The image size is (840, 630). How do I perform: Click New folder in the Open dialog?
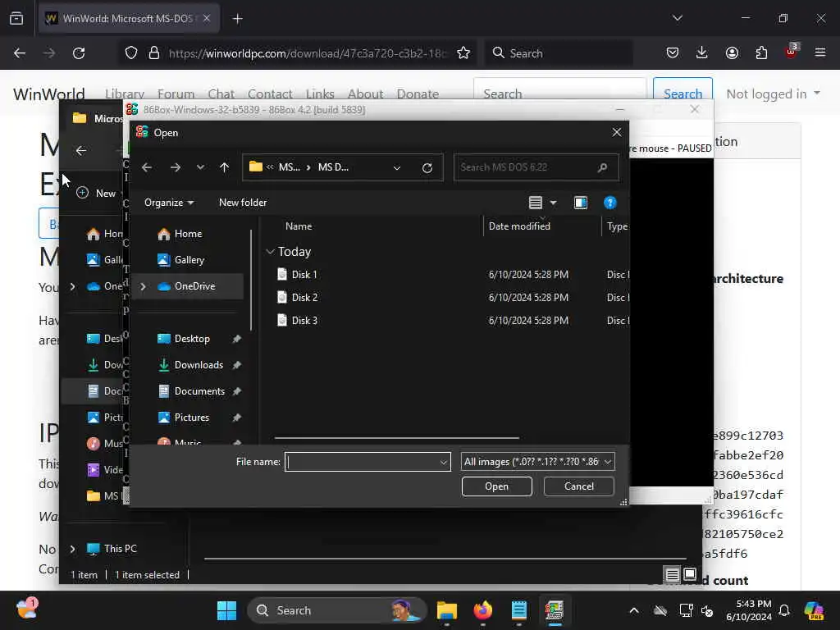243,203
